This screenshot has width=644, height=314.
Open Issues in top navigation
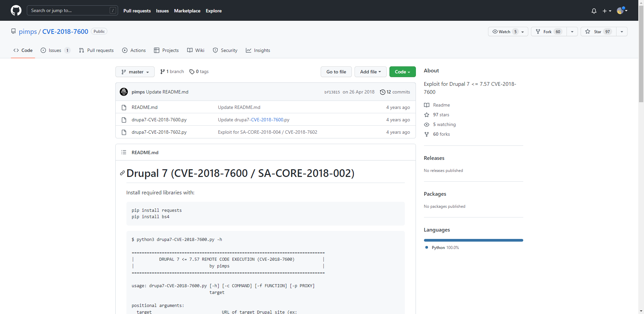162,11
